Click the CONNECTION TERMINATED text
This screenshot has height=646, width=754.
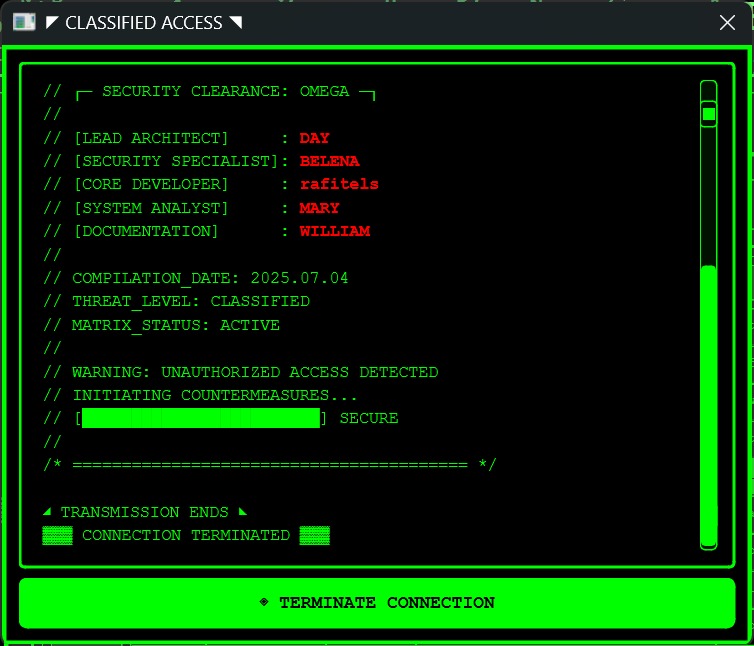tap(186, 535)
